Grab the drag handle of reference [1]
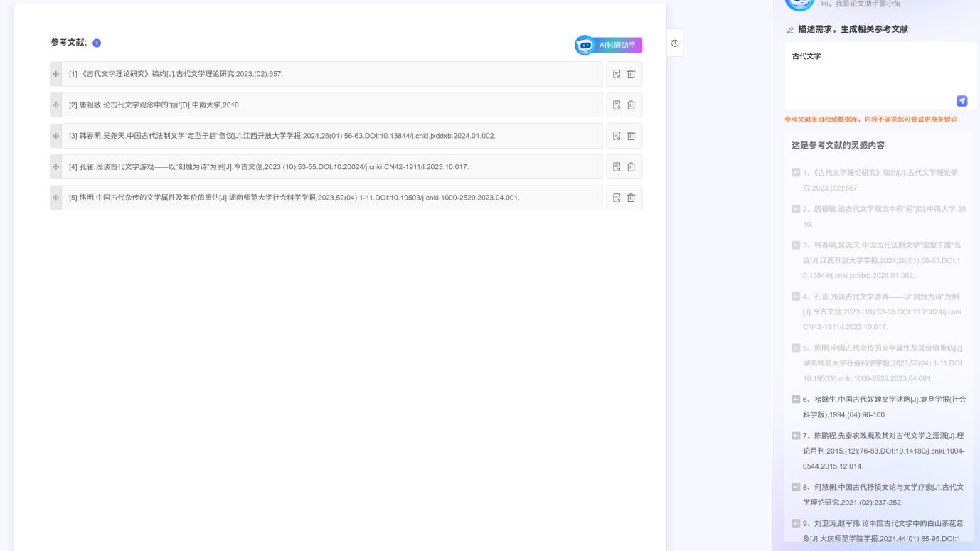 coord(56,74)
